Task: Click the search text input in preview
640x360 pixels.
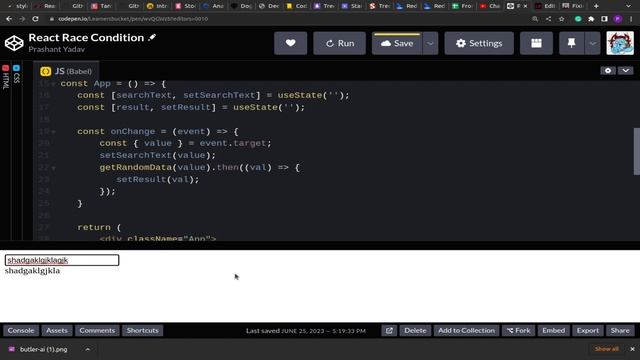Action: (62, 260)
